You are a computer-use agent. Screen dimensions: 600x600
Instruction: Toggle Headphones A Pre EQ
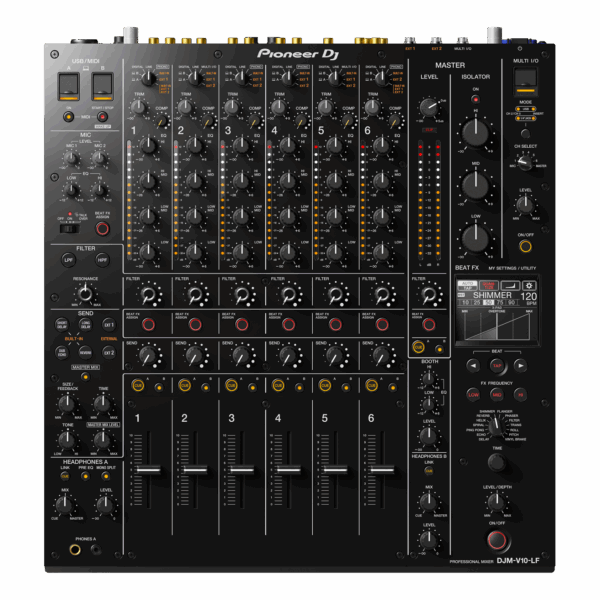85,476
